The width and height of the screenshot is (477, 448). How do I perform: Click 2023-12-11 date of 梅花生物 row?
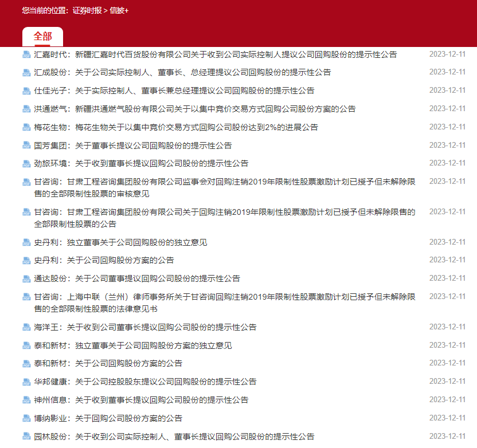[447, 127]
